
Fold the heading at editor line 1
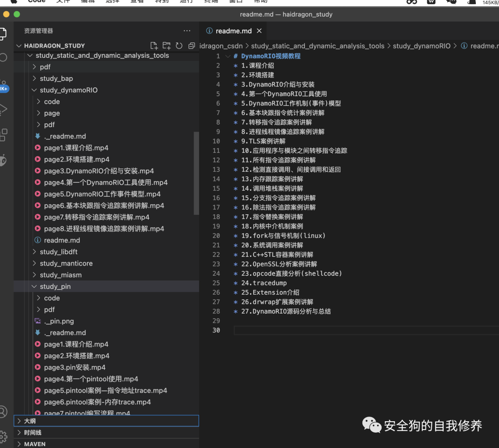coord(227,56)
